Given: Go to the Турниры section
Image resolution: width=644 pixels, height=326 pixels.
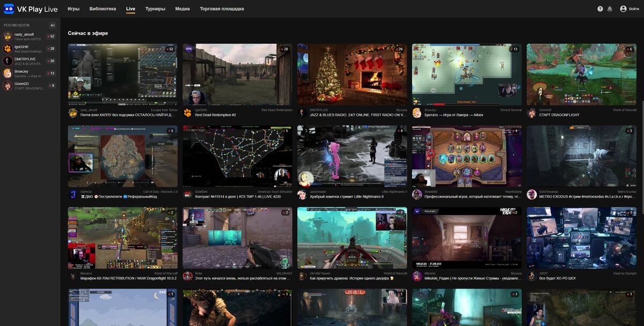Looking at the screenshot, I should coord(155,9).
